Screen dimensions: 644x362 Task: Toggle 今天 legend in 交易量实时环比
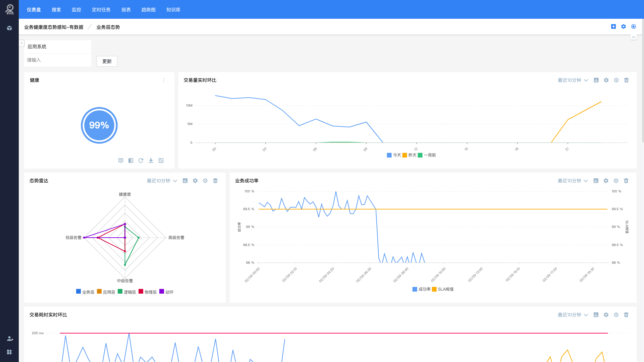pyautogui.click(x=394, y=155)
